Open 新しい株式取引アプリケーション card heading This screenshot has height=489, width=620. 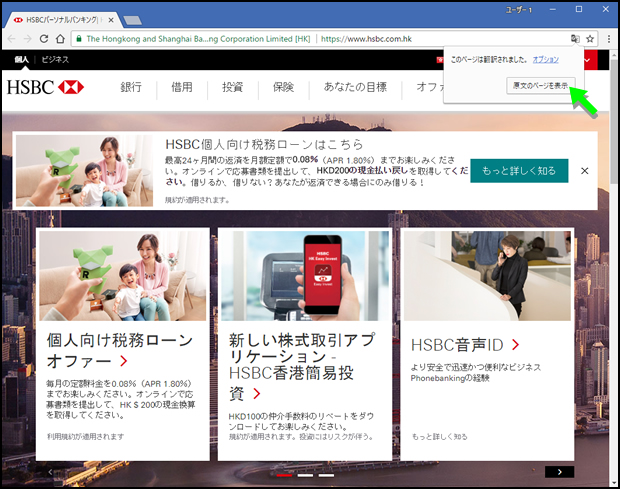302,367
